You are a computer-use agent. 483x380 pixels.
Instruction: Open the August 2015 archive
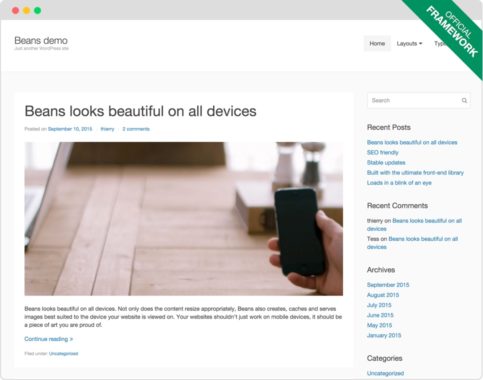click(x=383, y=295)
